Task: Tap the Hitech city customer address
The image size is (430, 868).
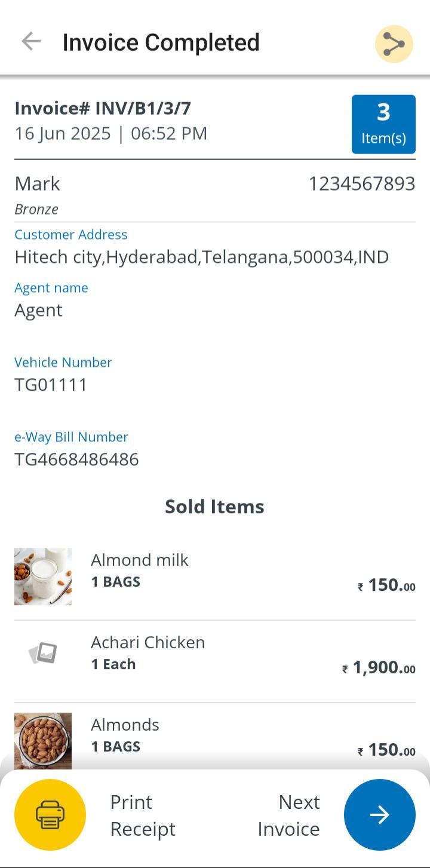Action: pos(202,257)
